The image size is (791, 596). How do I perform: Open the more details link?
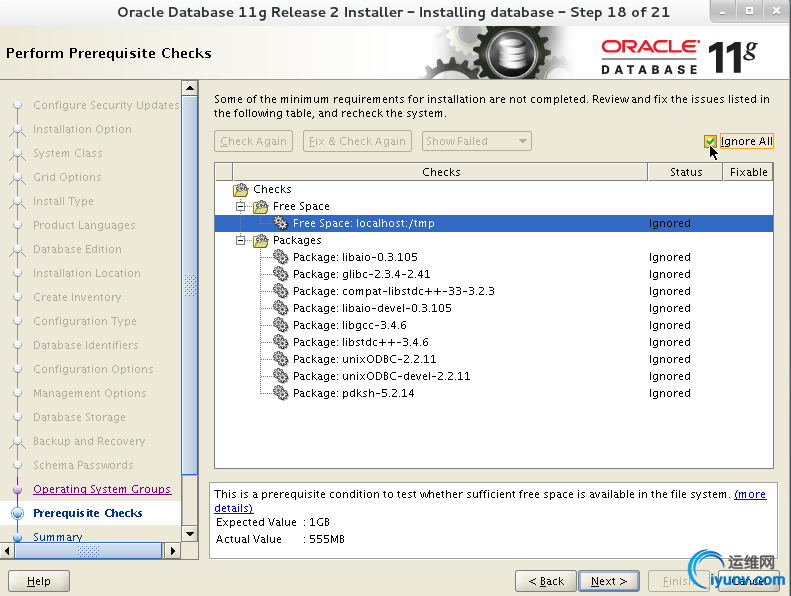[x=750, y=494]
